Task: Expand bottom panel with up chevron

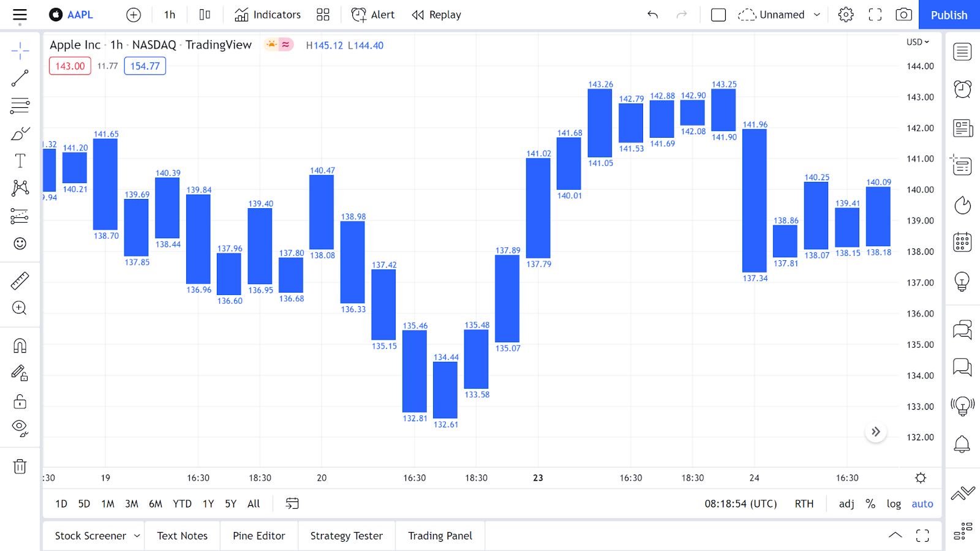Action: 895,536
